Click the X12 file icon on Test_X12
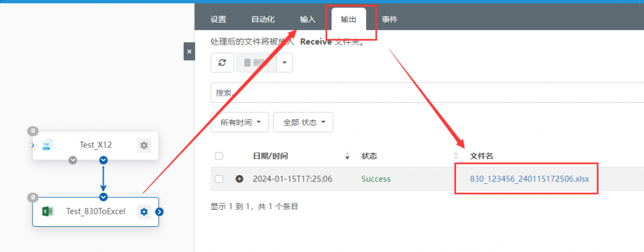 [x=48, y=146]
